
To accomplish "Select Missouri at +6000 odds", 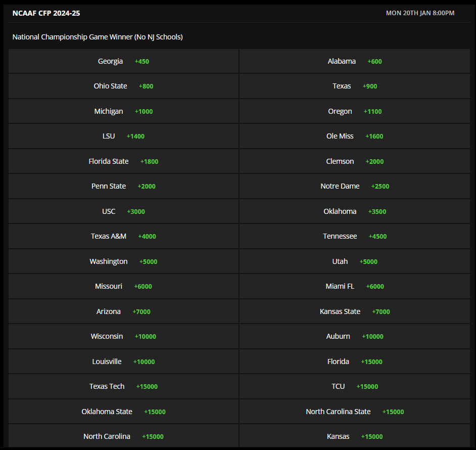I will [x=124, y=286].
